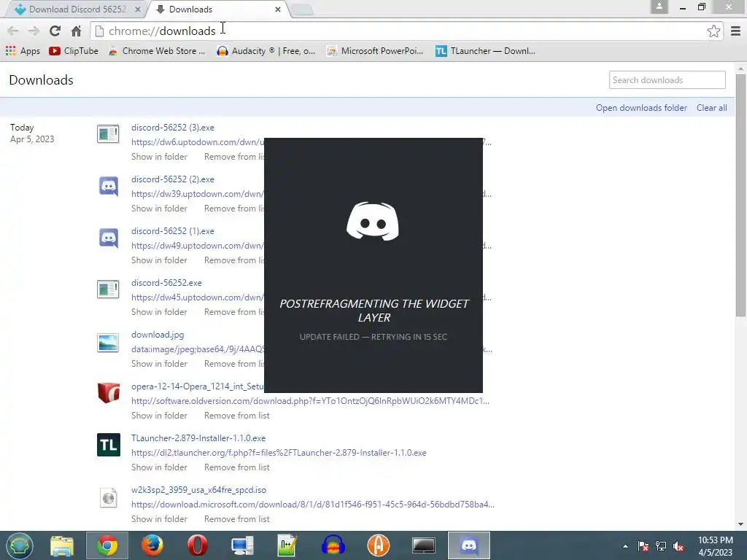Click the Clear all link

tap(712, 108)
